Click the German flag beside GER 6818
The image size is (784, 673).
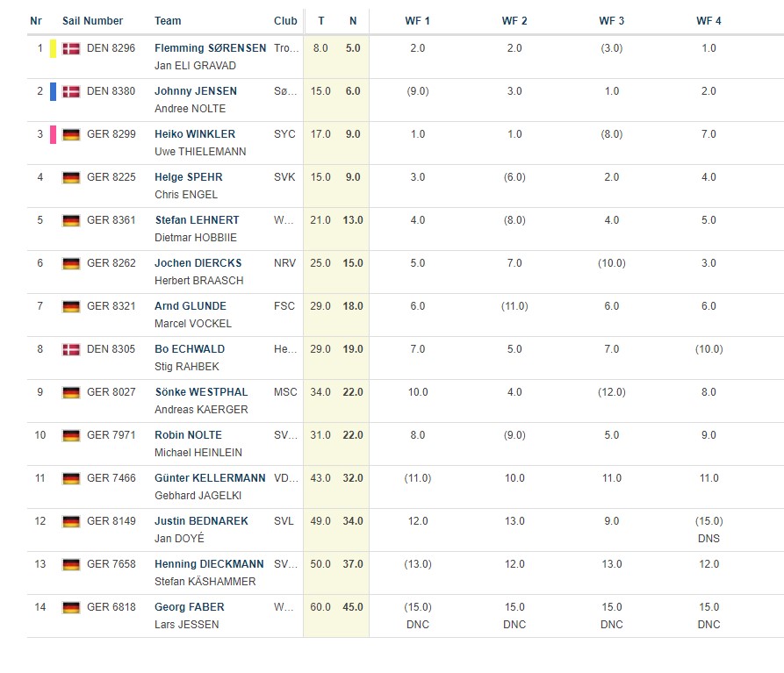pos(71,607)
